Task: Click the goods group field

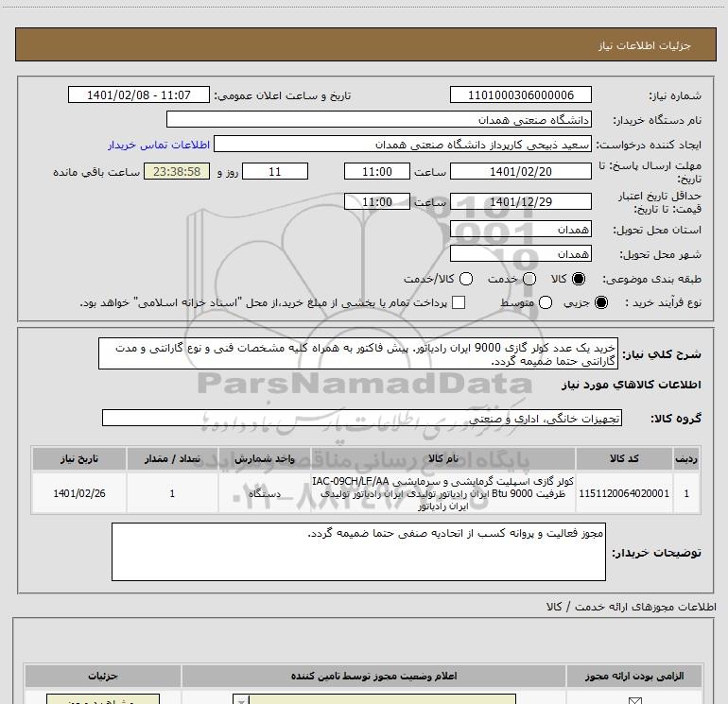Action: [x=362, y=418]
